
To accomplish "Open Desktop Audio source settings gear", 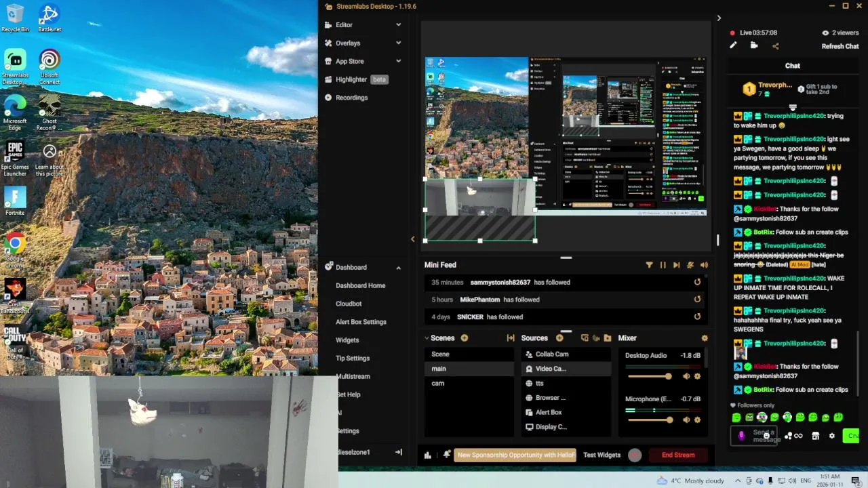I will 697,376.
